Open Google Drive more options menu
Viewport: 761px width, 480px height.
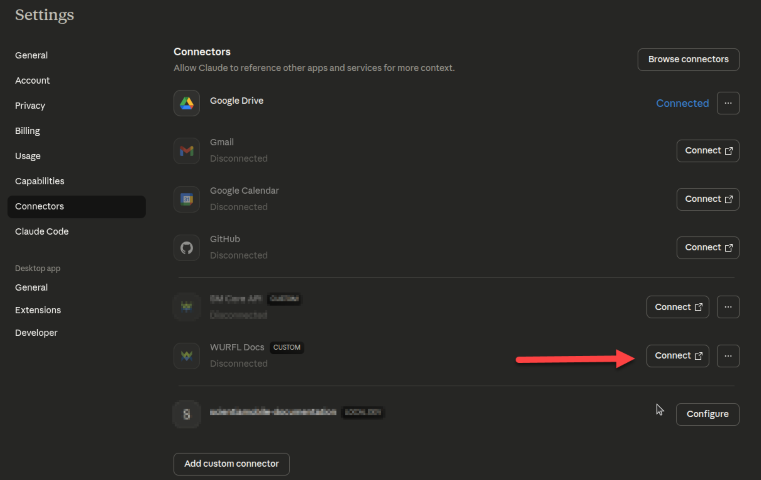click(728, 103)
